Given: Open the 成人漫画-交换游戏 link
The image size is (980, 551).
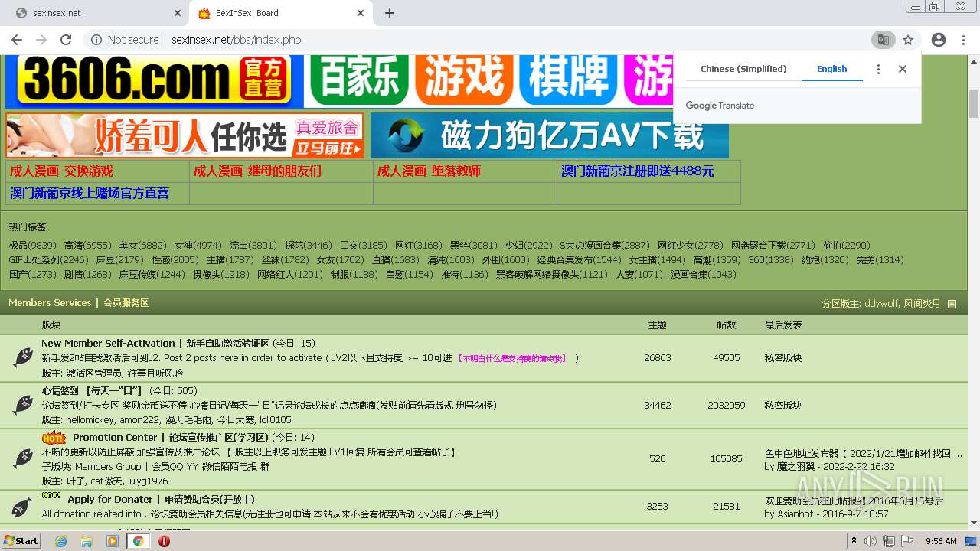Looking at the screenshot, I should 61,171.
